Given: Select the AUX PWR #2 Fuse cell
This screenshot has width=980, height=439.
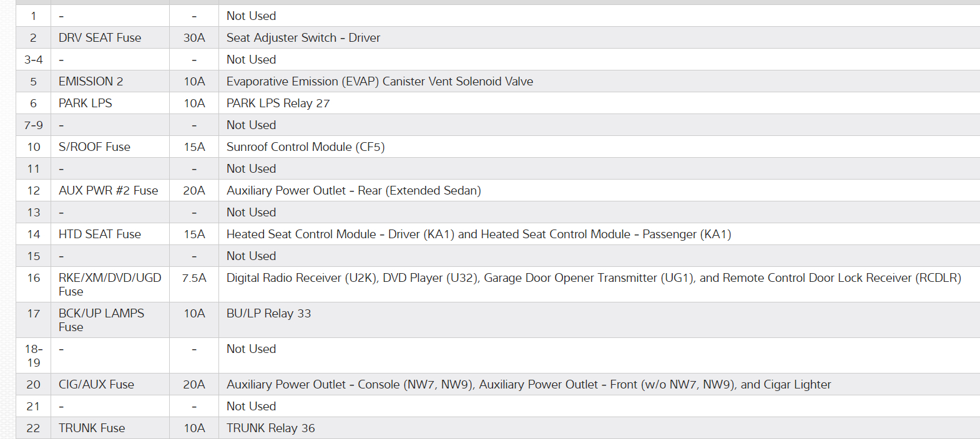Looking at the screenshot, I should click(109, 190).
